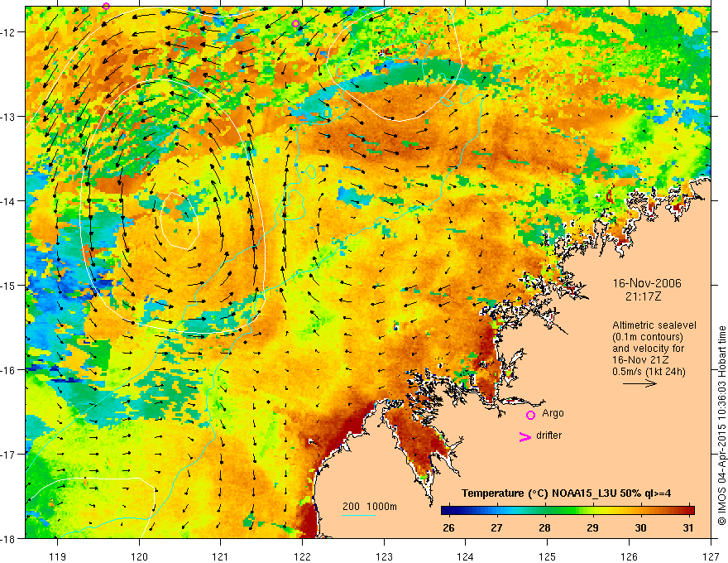Click the longitude axis label '127'
The width and height of the screenshot is (728, 563).
point(711,556)
